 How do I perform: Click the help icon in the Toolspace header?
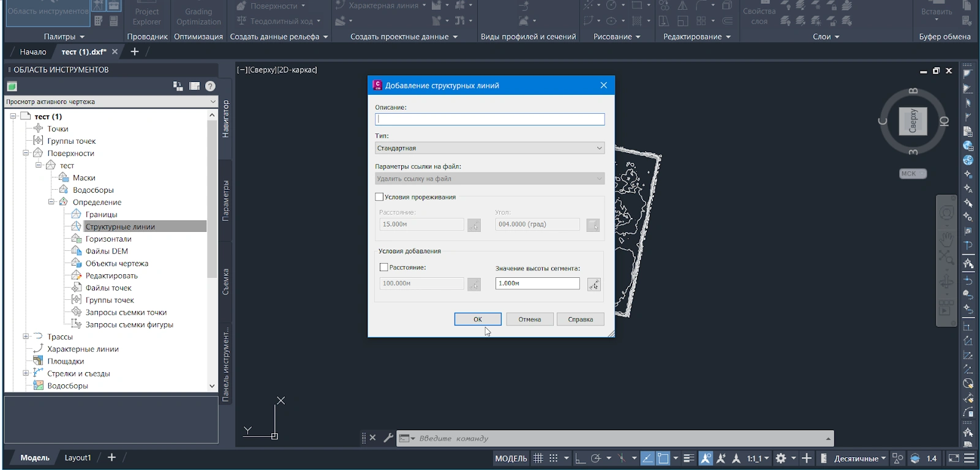point(210,86)
